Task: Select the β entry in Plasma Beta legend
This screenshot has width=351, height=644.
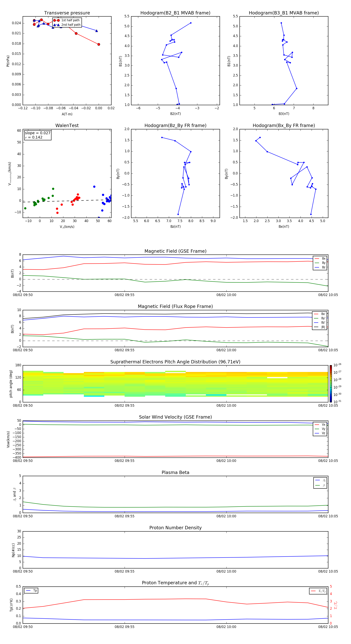Action: [x=320, y=486]
